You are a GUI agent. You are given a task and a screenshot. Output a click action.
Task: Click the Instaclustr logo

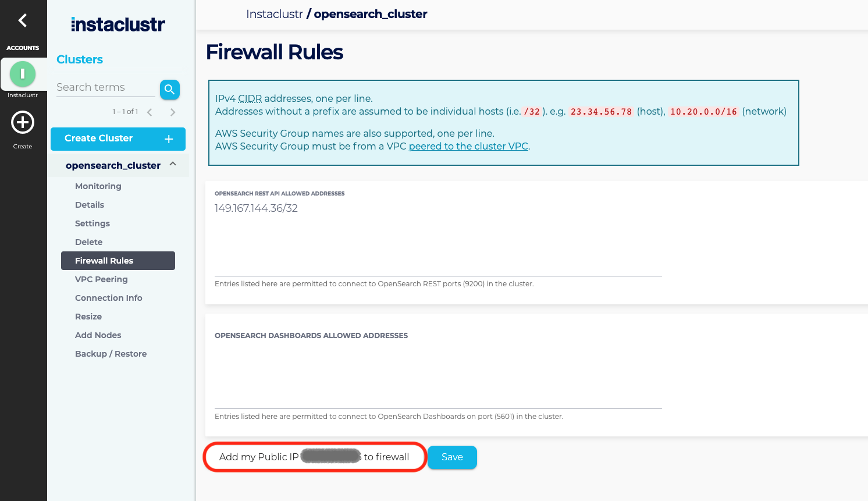coord(118,24)
